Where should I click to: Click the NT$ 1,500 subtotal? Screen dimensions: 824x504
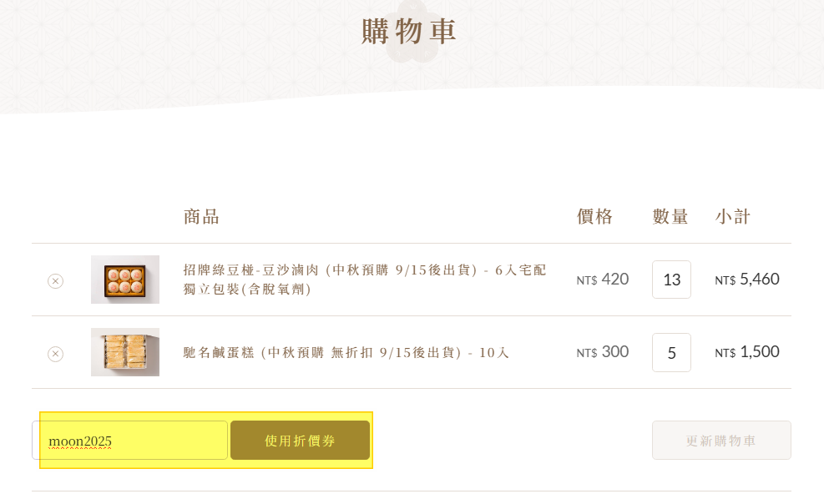747,352
